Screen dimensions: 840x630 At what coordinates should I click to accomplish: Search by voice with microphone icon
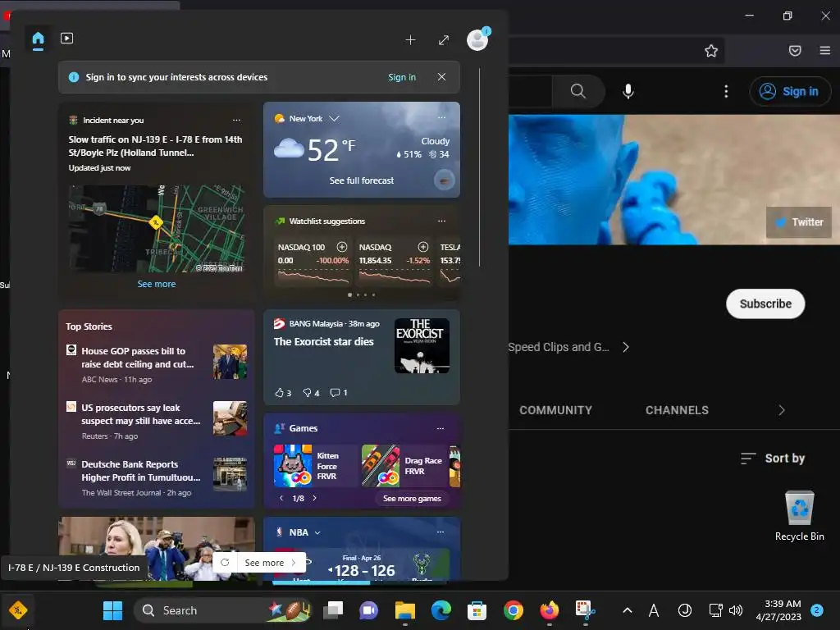[628, 91]
